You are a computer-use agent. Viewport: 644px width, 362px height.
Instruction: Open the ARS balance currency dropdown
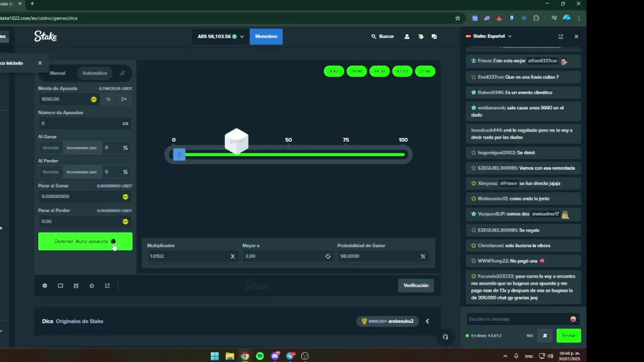coord(220,37)
